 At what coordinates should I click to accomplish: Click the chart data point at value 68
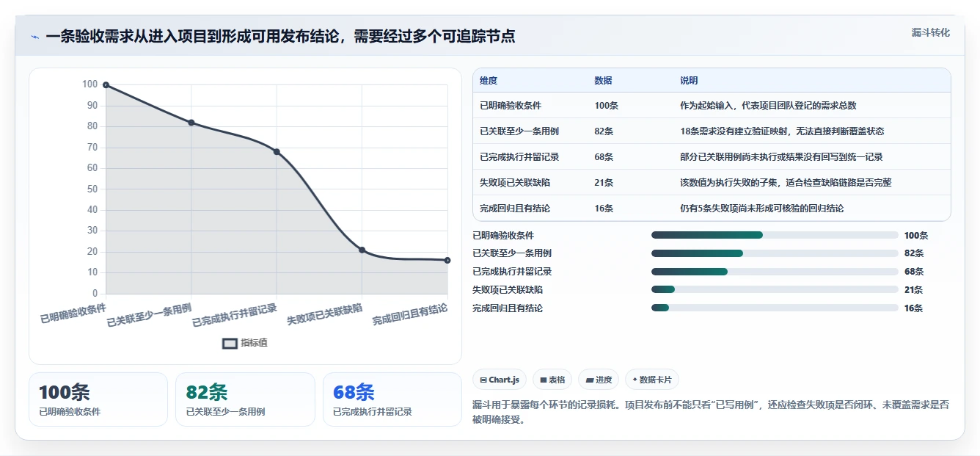277,152
